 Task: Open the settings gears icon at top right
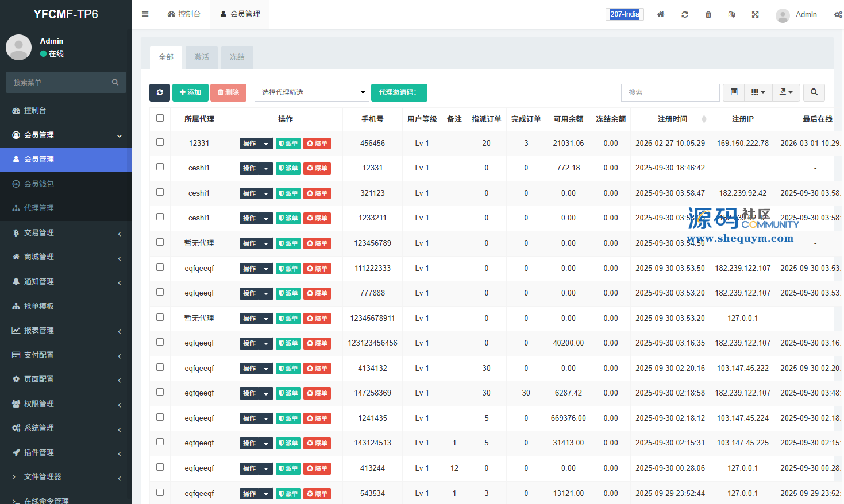coord(838,14)
